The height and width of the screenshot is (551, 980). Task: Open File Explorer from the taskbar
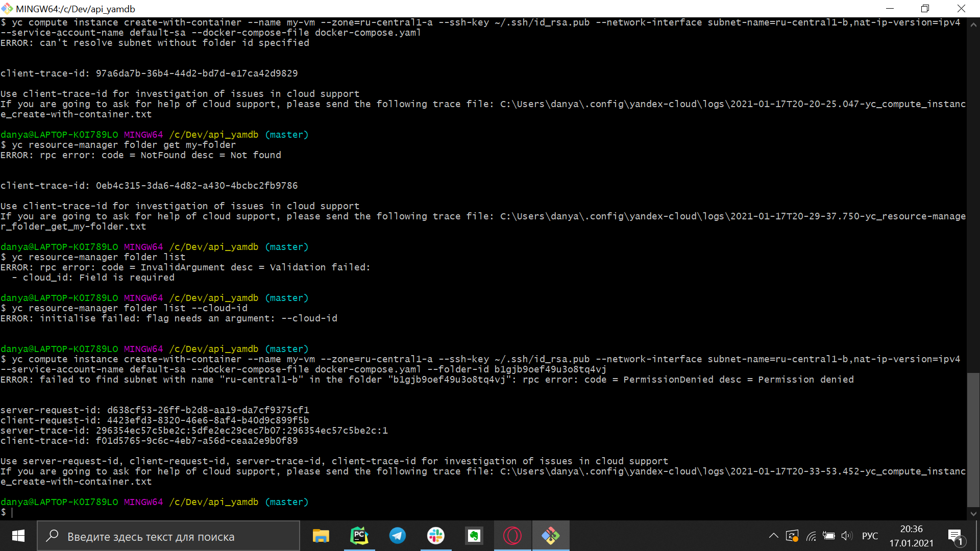[321, 536]
